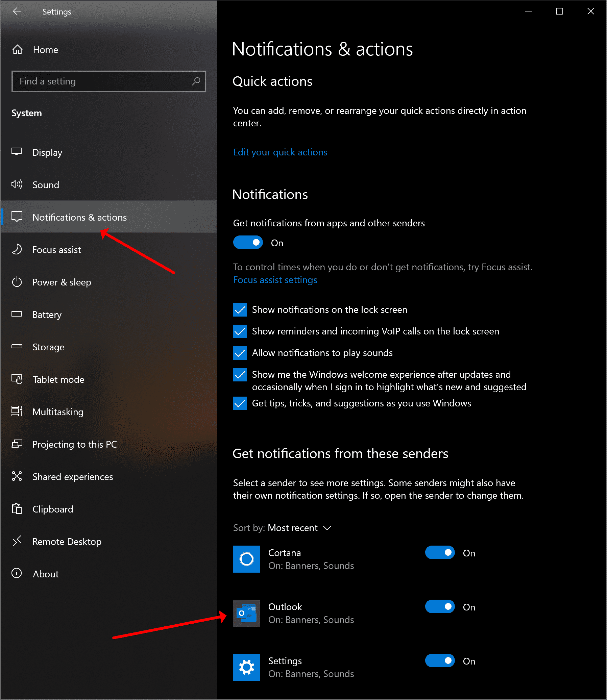Minimize the Settings window
This screenshot has height=700, width=607.
(528, 11)
